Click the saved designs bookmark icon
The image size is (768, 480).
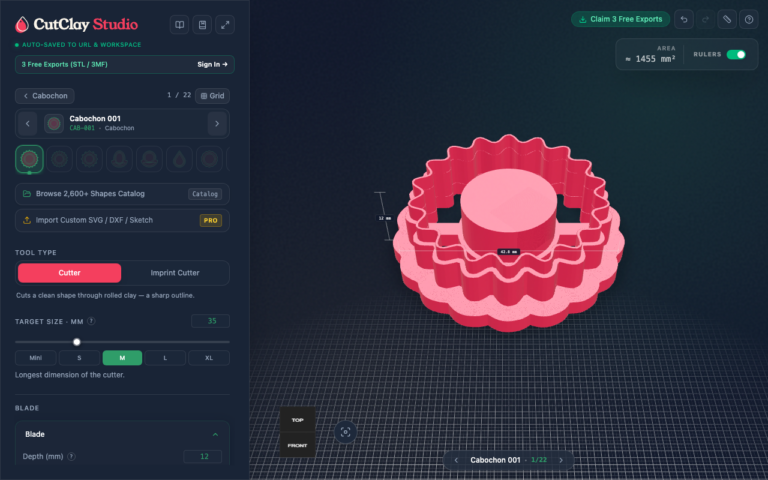point(202,25)
